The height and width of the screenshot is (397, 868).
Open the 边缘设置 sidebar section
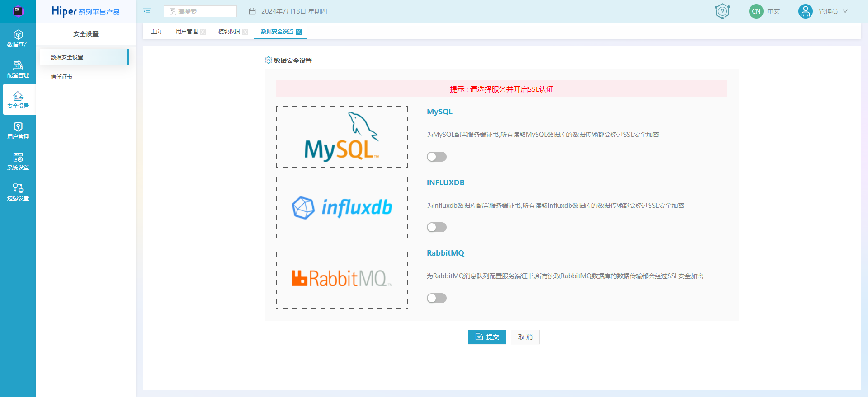pos(18,192)
